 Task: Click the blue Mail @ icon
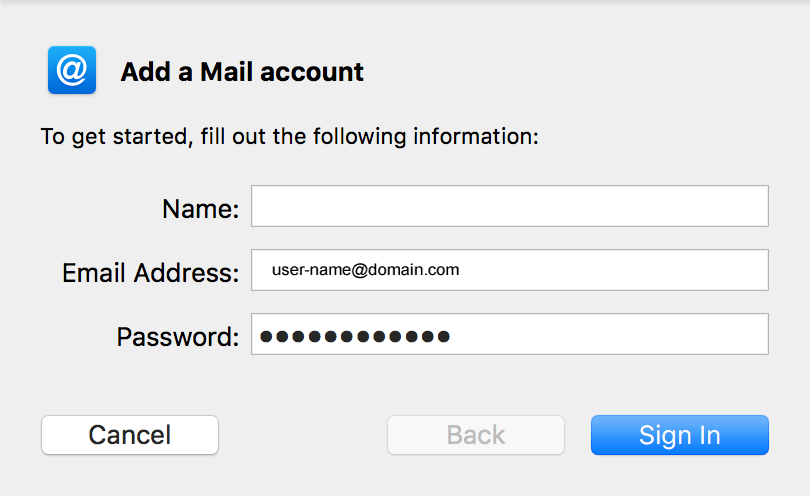(x=72, y=70)
